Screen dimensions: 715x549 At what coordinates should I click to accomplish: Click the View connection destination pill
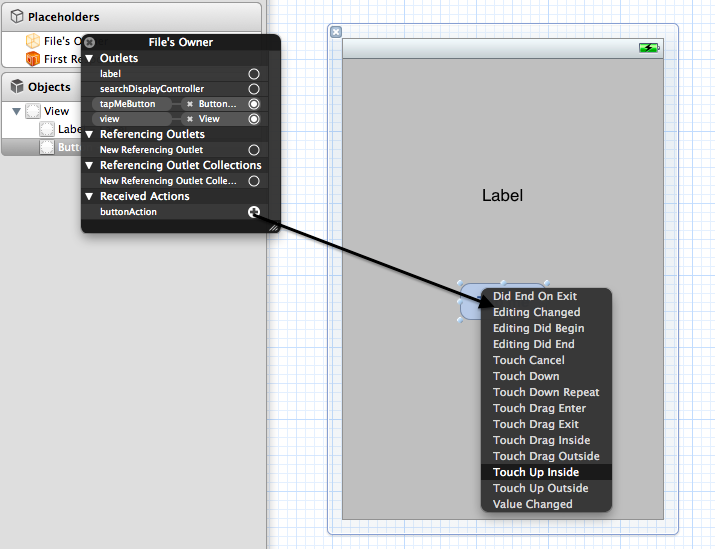click(x=213, y=119)
